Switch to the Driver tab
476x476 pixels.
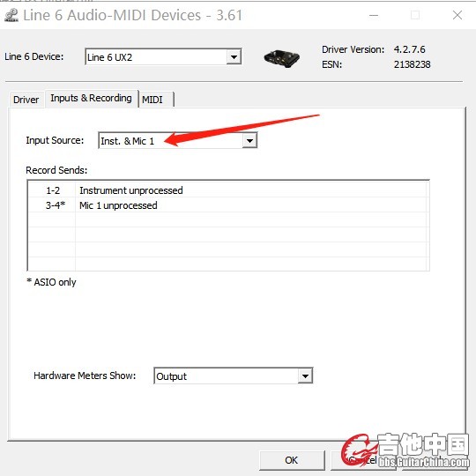click(x=26, y=100)
